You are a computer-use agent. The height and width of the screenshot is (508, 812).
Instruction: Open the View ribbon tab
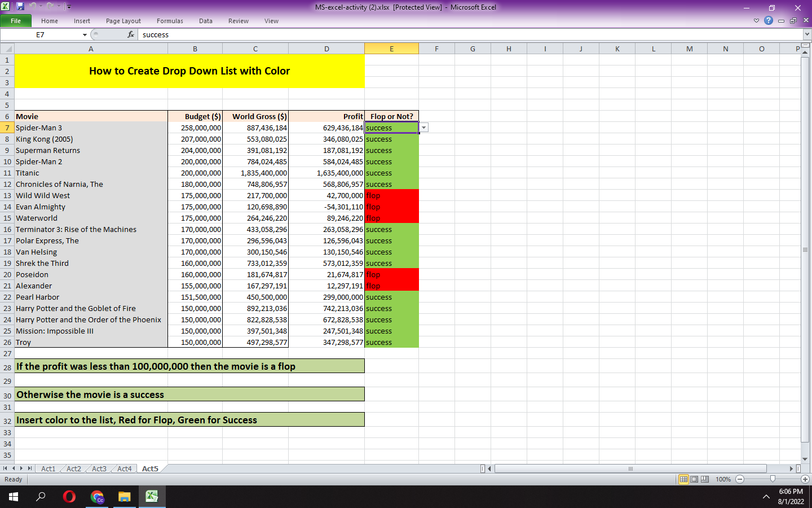(271, 21)
